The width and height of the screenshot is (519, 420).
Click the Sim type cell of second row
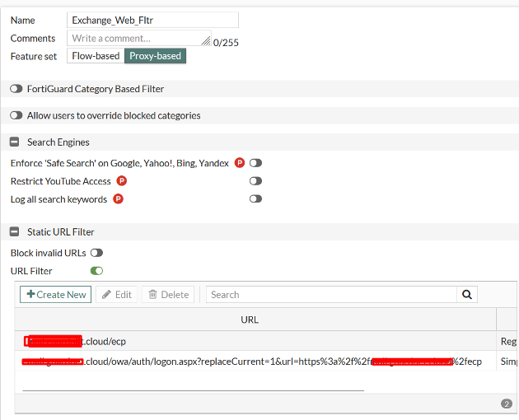coord(508,361)
